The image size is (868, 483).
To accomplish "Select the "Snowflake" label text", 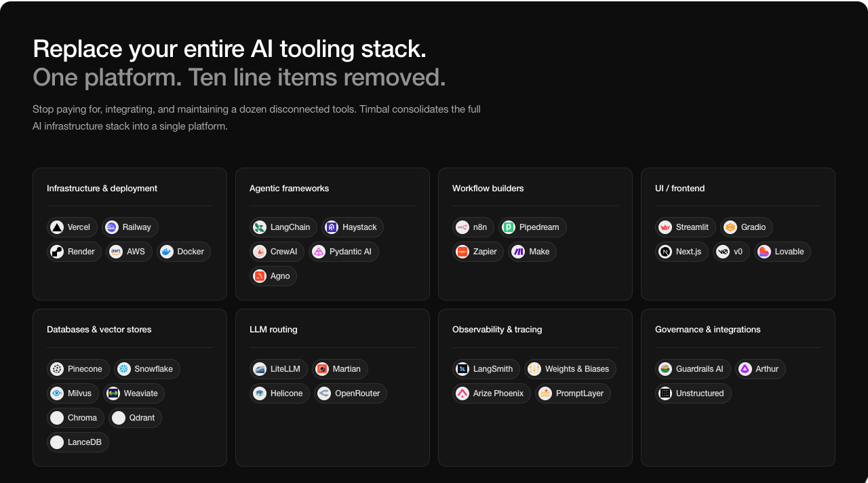I will pos(153,369).
